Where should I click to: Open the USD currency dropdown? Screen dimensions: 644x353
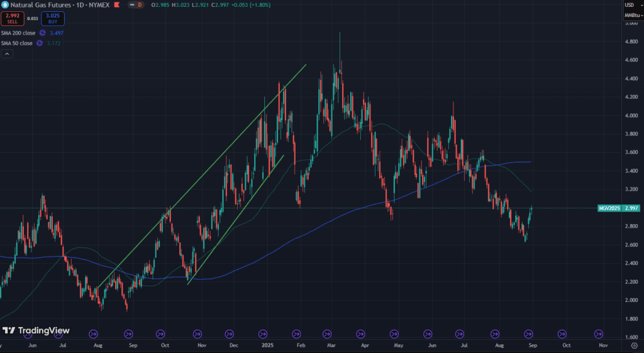[630, 5]
